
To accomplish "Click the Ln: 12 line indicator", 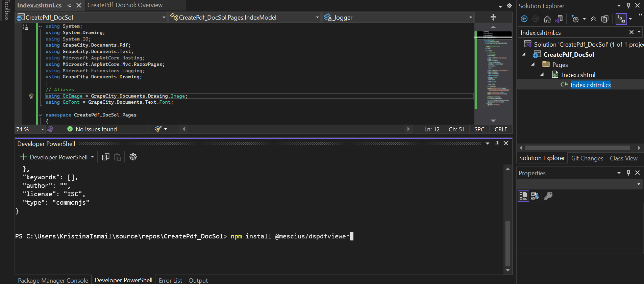I will point(432,129).
